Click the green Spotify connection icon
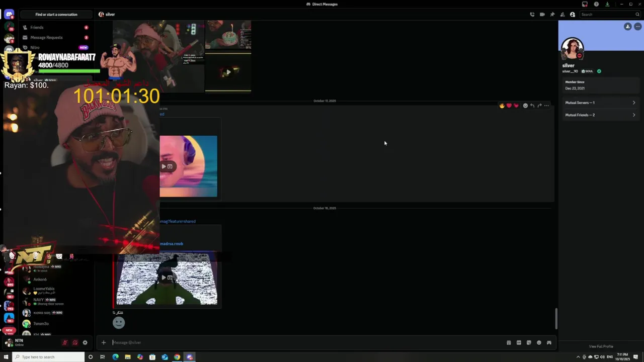644x362 pixels. click(599, 71)
